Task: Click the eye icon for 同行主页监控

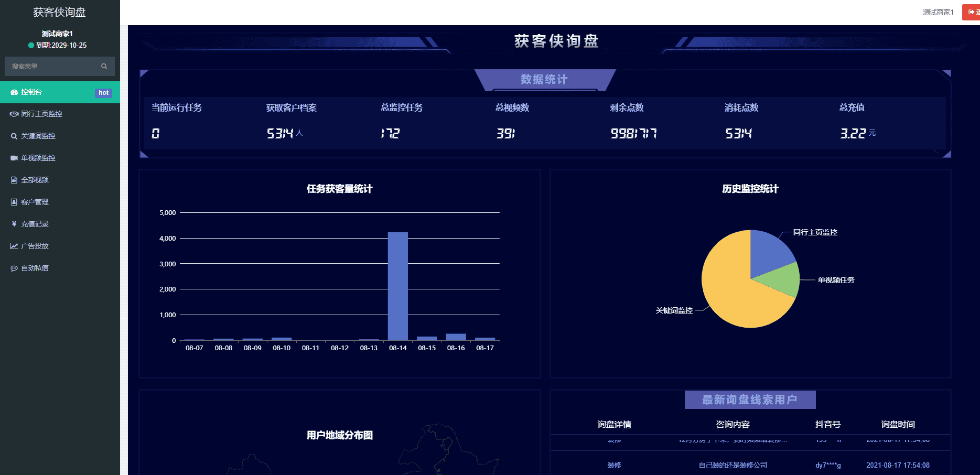Action: [14, 114]
